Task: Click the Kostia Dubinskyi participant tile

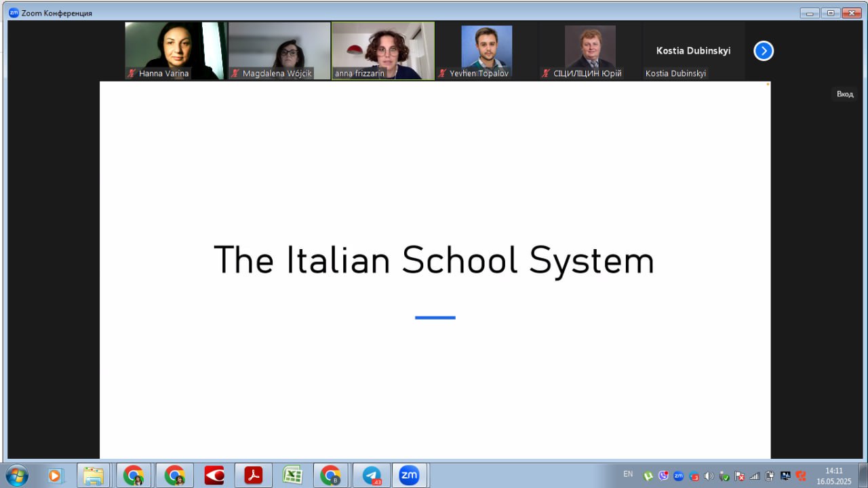Action: point(693,51)
